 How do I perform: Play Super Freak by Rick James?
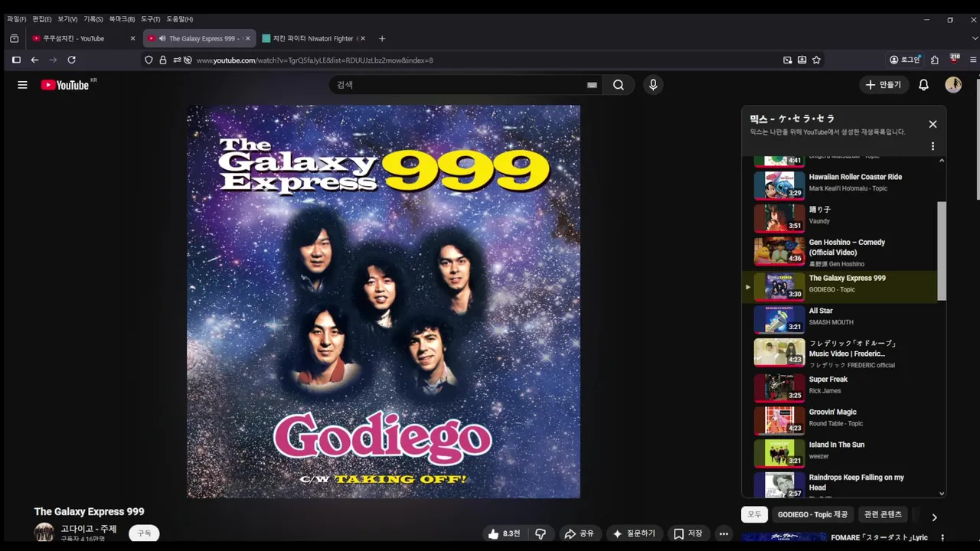(840, 387)
